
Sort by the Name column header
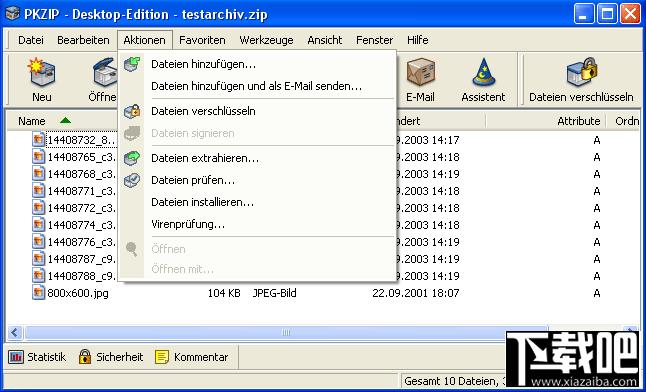coord(31,121)
